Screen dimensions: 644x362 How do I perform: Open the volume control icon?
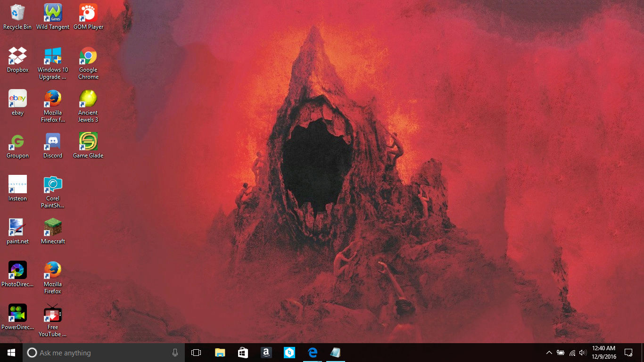pos(583,353)
